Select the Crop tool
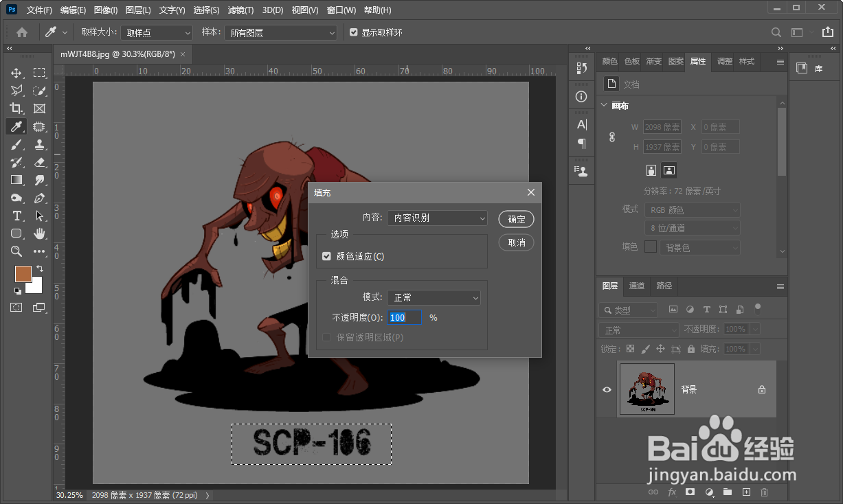843x504 pixels. click(16, 108)
